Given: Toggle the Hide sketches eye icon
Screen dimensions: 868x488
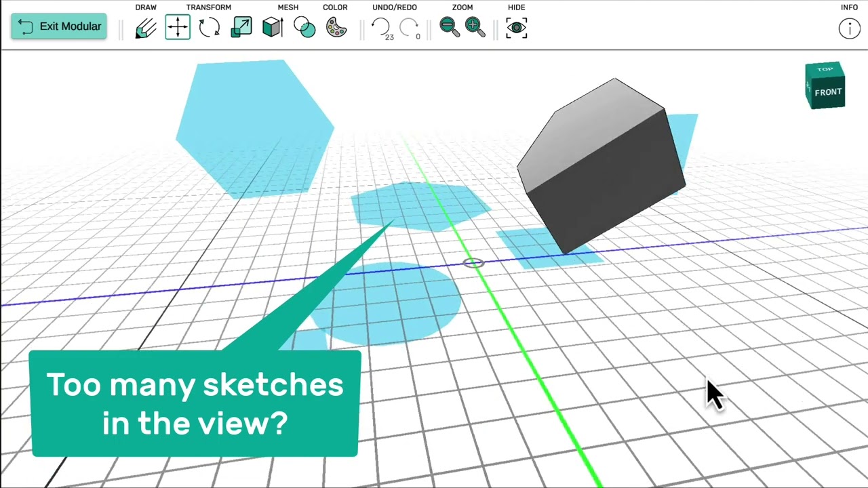Looking at the screenshot, I should (516, 28).
